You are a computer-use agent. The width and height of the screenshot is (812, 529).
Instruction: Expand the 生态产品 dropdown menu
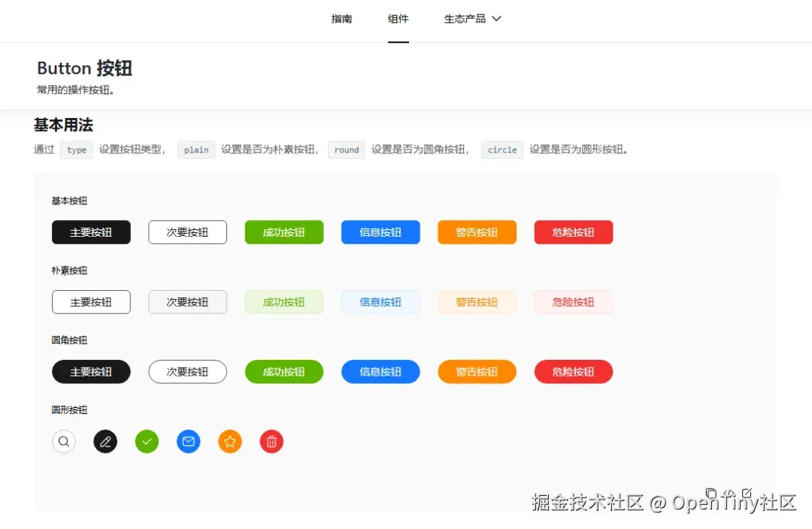pyautogui.click(x=472, y=19)
